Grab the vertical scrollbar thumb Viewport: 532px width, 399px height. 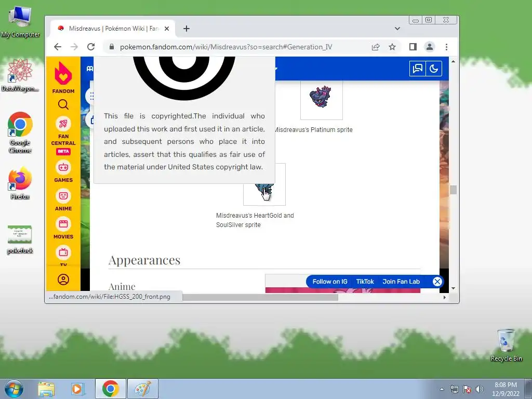[x=453, y=190]
